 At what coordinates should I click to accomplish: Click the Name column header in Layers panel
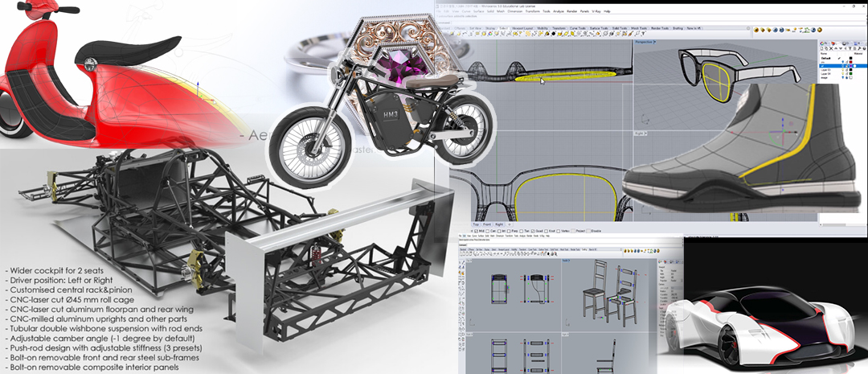pyautogui.click(x=824, y=54)
